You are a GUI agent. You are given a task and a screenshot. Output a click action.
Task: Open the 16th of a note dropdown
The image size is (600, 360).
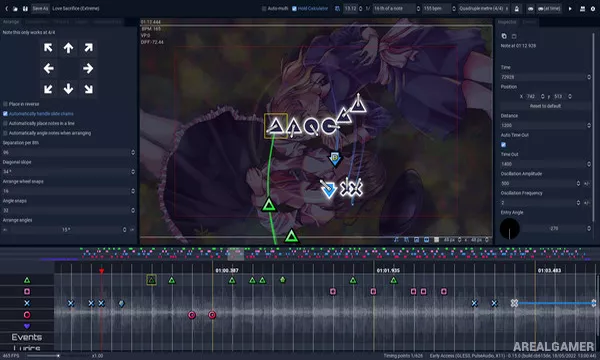pos(396,8)
